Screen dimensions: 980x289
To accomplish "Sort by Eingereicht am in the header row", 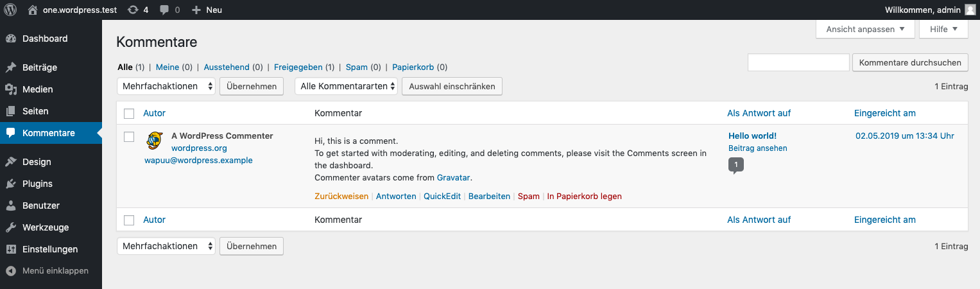I will (885, 113).
